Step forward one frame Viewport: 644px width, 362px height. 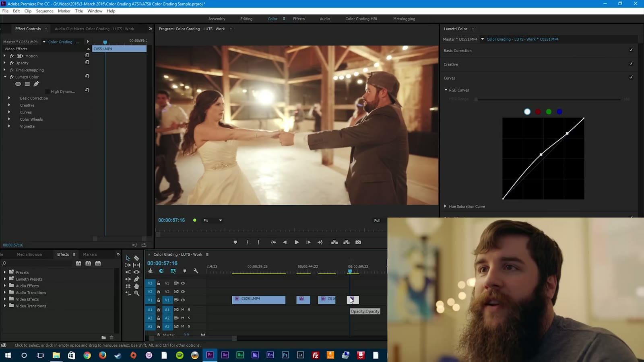pyautogui.click(x=308, y=242)
